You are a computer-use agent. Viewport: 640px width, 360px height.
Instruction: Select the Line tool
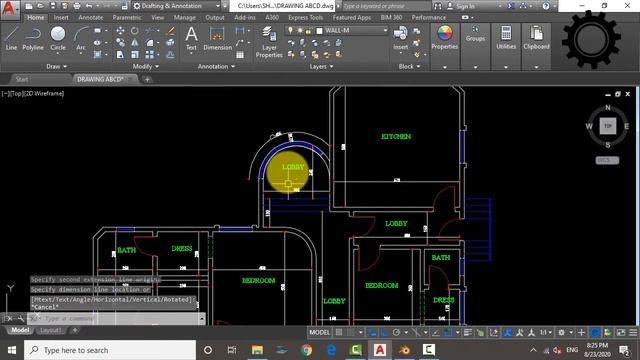[x=11, y=38]
